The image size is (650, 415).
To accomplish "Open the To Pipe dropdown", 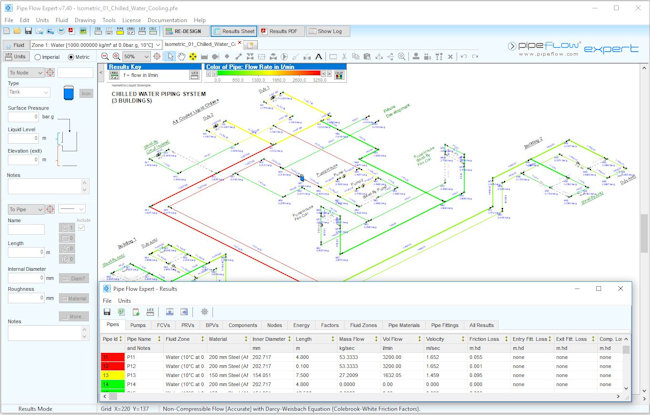I will coord(26,209).
